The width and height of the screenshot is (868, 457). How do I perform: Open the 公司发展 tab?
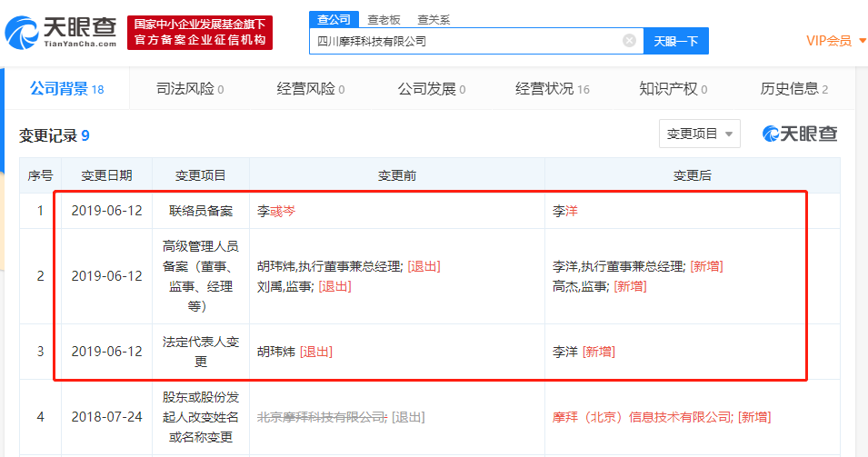pos(431,88)
